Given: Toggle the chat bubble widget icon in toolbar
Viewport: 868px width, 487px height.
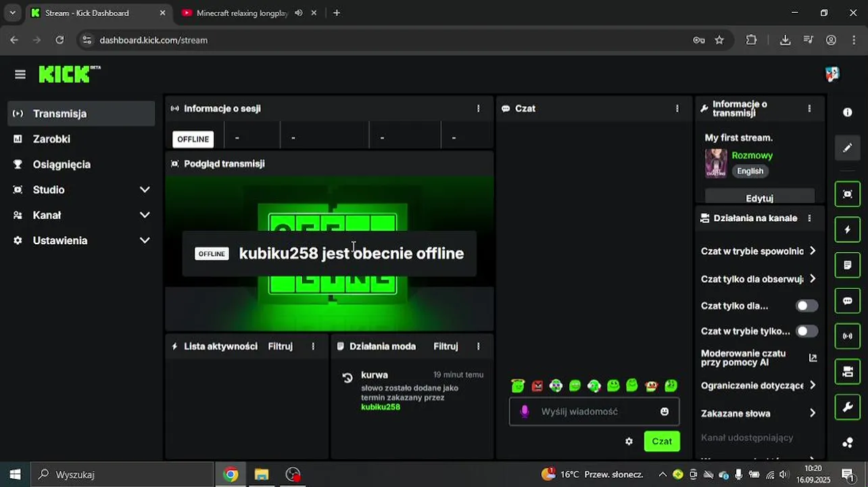Looking at the screenshot, I should pos(848,300).
